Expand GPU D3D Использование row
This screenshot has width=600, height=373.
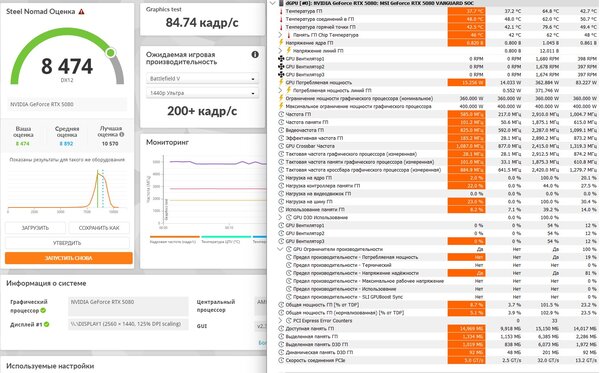(280, 217)
